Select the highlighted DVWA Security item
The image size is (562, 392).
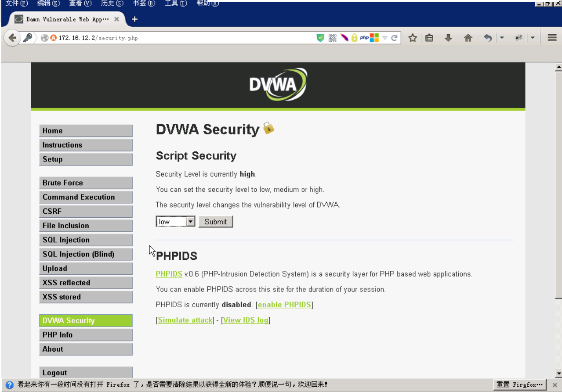[86, 320]
